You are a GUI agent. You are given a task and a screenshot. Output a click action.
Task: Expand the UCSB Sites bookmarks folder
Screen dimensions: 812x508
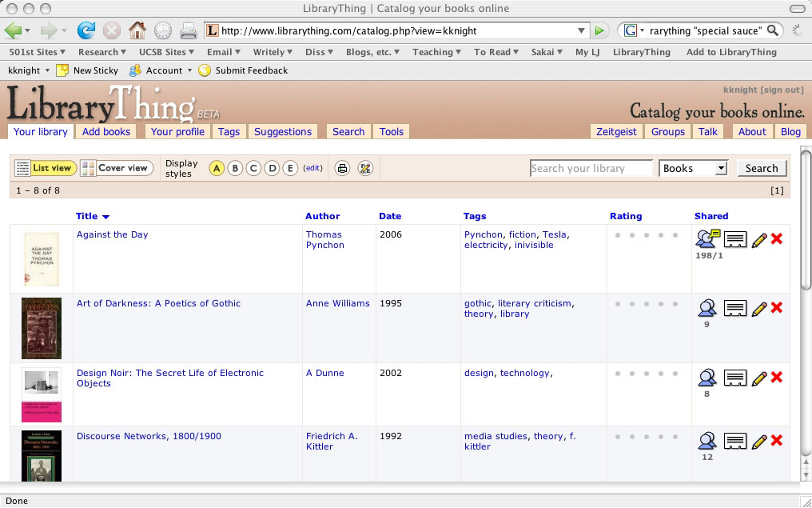pos(166,52)
